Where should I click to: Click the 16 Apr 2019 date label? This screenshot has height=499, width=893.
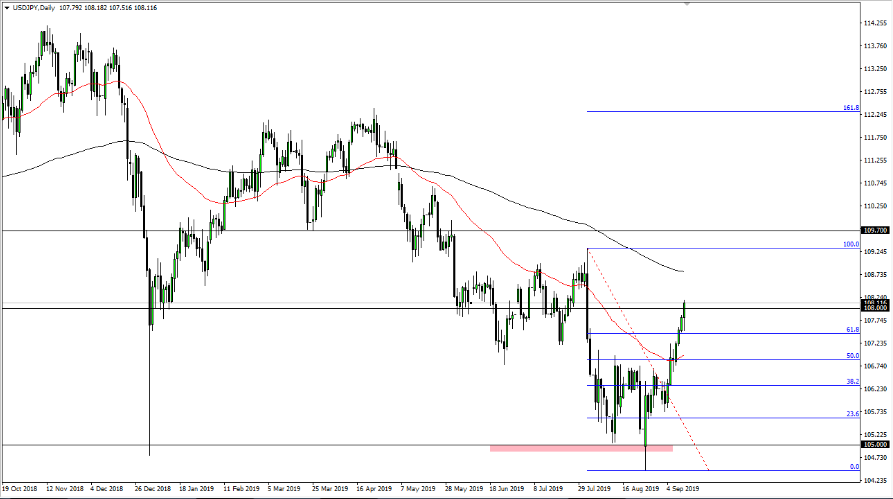point(372,491)
